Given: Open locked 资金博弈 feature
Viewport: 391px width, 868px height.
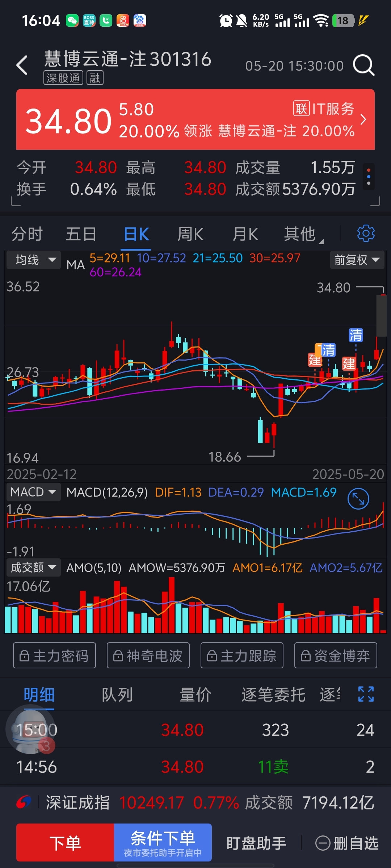Looking at the screenshot, I should point(336,655).
